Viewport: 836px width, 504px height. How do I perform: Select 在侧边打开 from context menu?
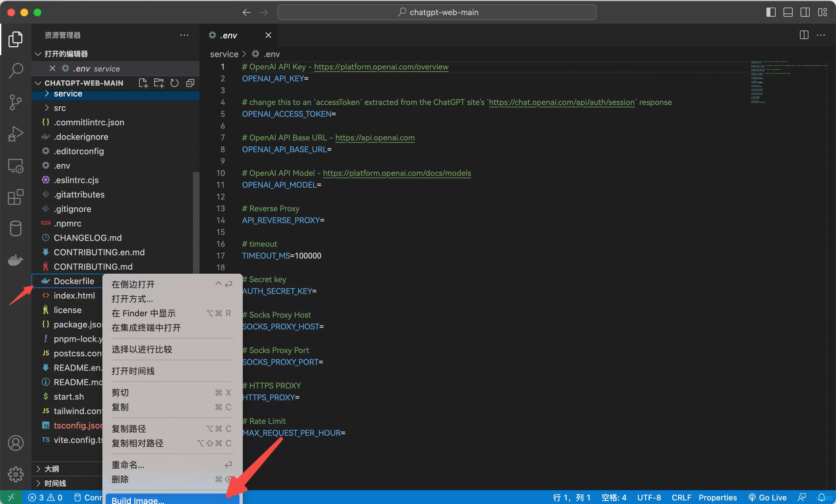coord(172,284)
